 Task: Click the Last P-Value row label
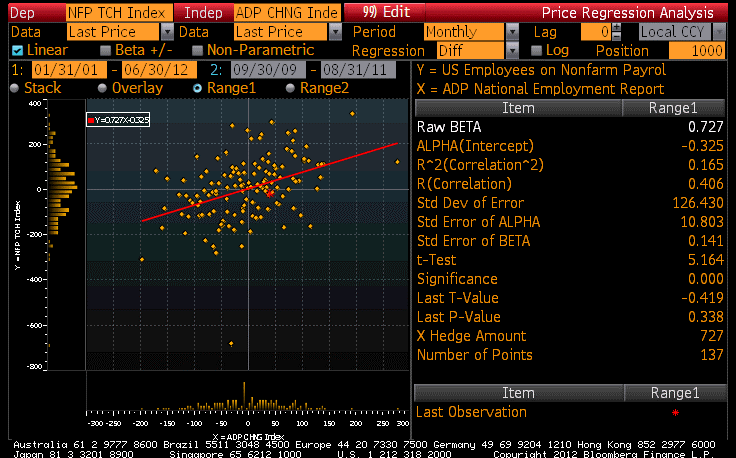[459, 317]
